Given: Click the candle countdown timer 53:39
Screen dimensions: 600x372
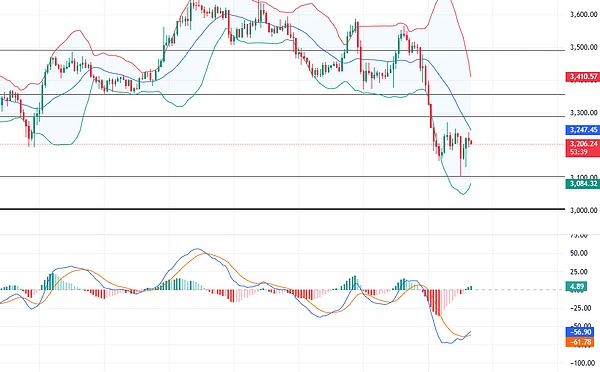Looking at the screenshot, I should [x=579, y=152].
